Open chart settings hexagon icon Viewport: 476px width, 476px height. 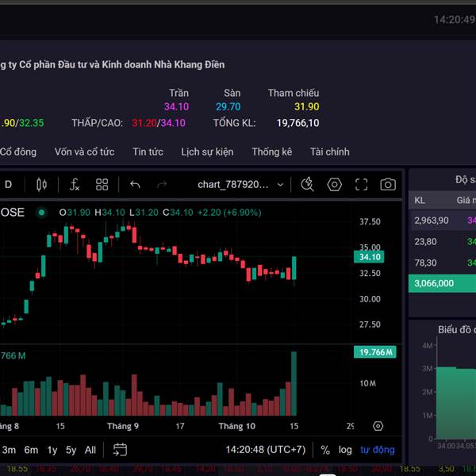[x=335, y=185]
